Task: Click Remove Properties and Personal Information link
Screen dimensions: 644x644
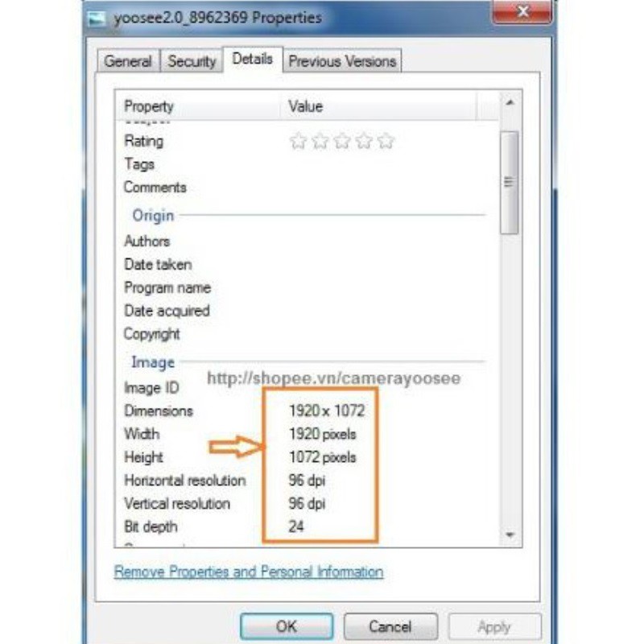Action: point(249,572)
